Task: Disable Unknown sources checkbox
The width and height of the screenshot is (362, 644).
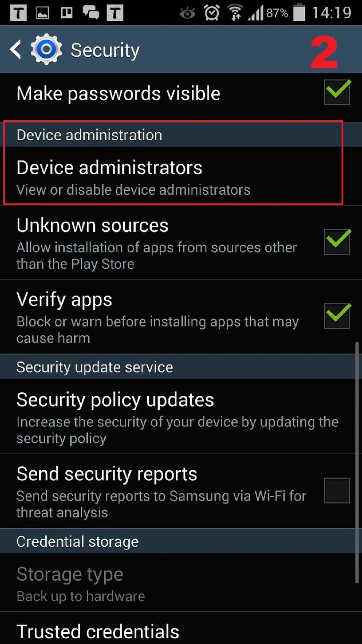Action: pos(337,242)
